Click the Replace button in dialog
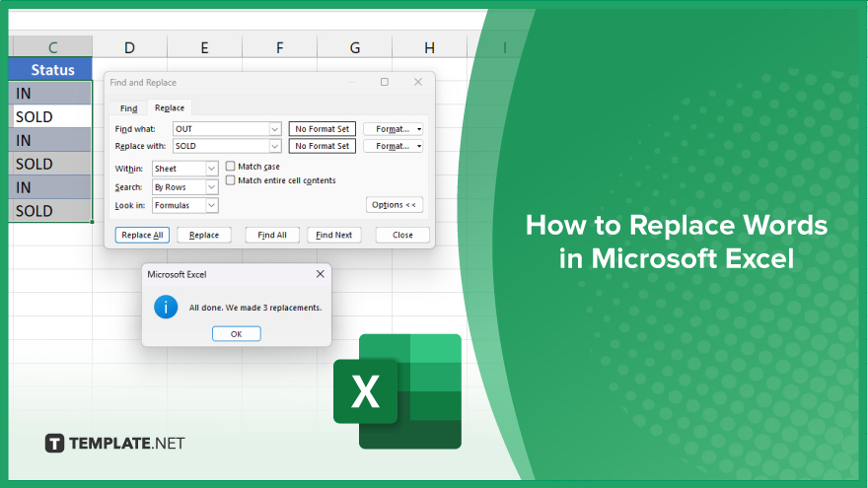Image resolution: width=868 pixels, height=488 pixels. click(x=204, y=235)
